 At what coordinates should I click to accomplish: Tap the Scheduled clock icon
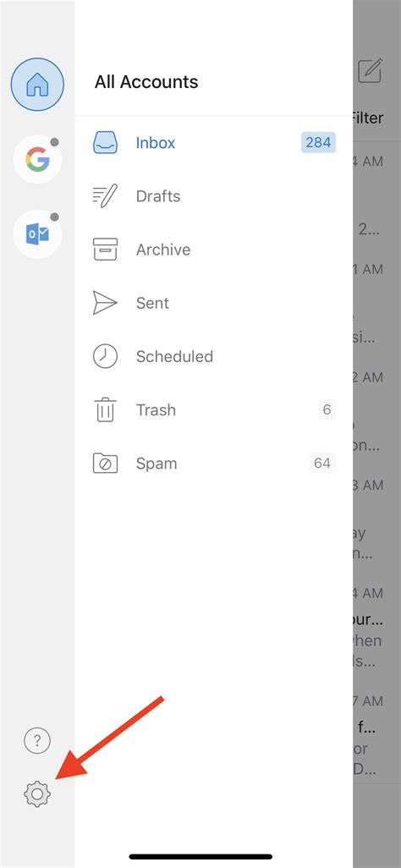click(x=105, y=356)
